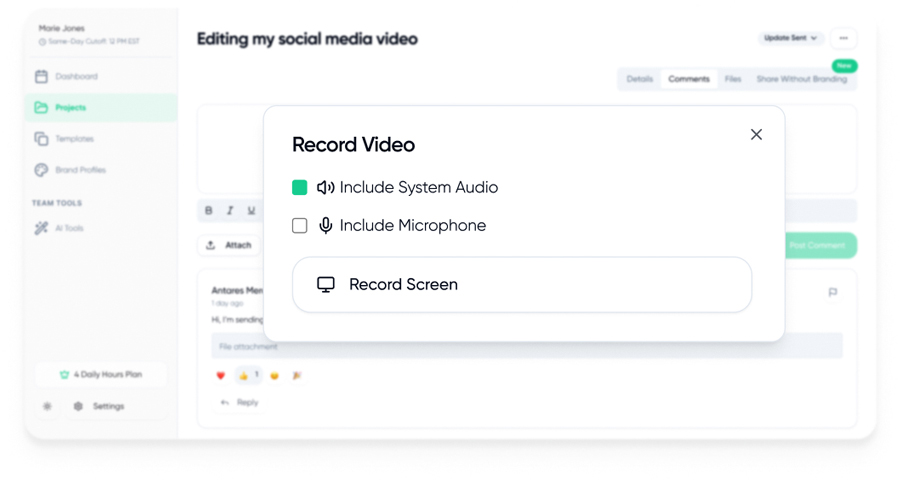
Task: Click the Record Screen button
Action: (521, 285)
